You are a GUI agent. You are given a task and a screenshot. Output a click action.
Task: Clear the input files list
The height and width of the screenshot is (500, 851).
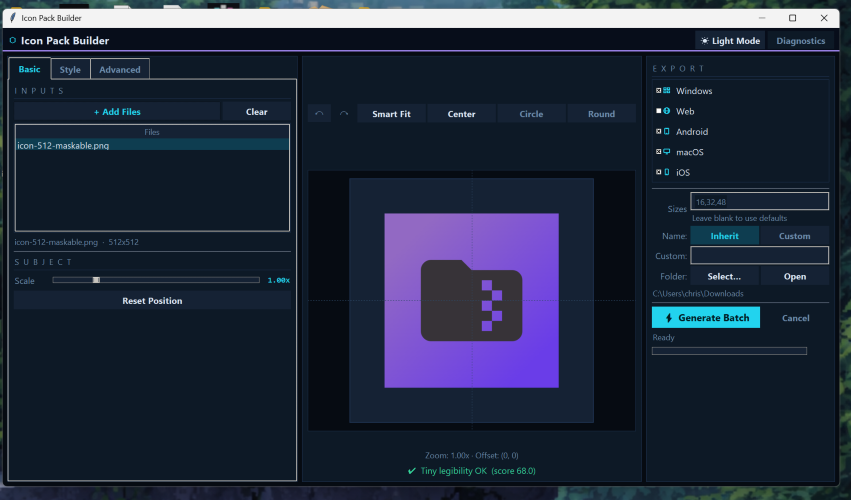click(257, 111)
